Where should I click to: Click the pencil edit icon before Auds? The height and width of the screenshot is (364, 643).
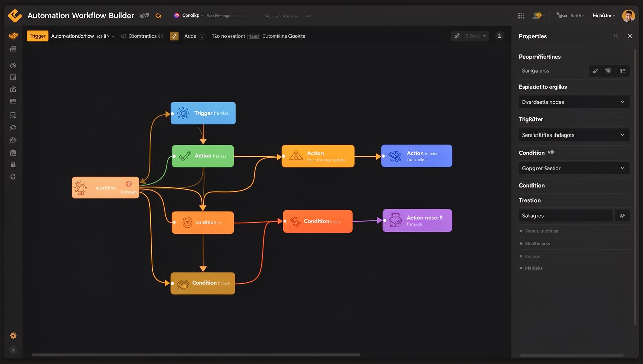(174, 36)
